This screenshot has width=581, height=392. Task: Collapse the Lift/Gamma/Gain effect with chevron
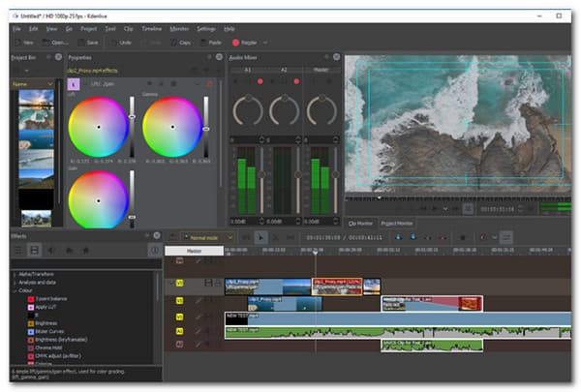coord(197,84)
